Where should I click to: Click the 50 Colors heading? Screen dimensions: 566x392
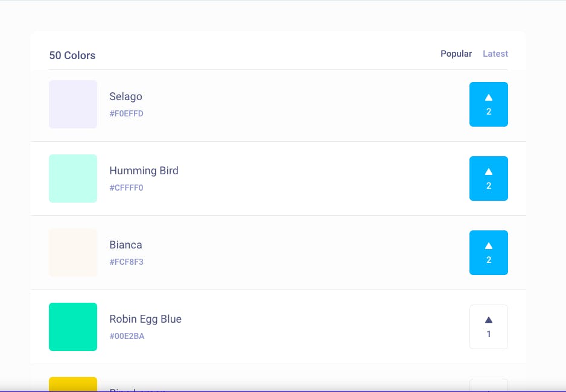pyautogui.click(x=72, y=55)
